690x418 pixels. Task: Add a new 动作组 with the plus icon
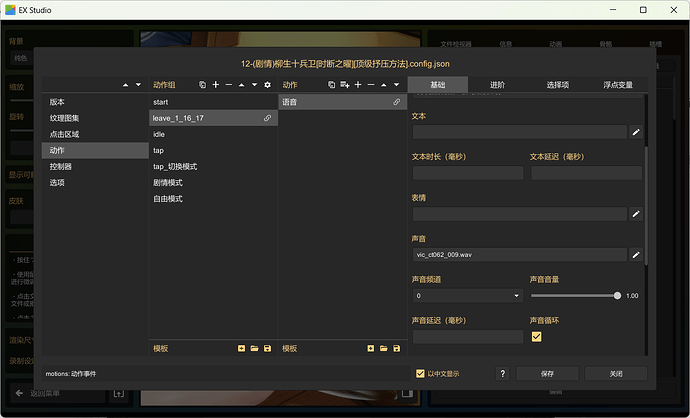[x=216, y=84]
